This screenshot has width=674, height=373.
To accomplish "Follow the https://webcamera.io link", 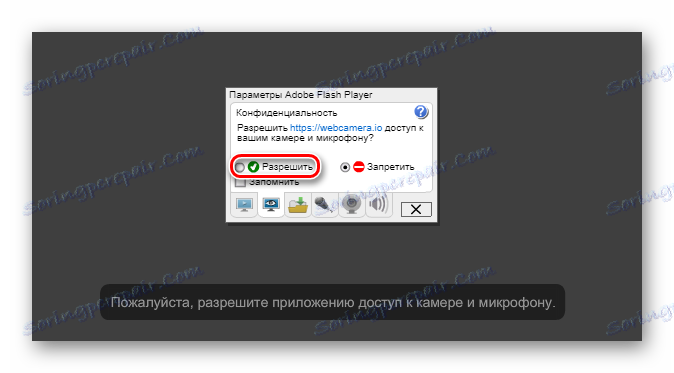I will click(336, 128).
